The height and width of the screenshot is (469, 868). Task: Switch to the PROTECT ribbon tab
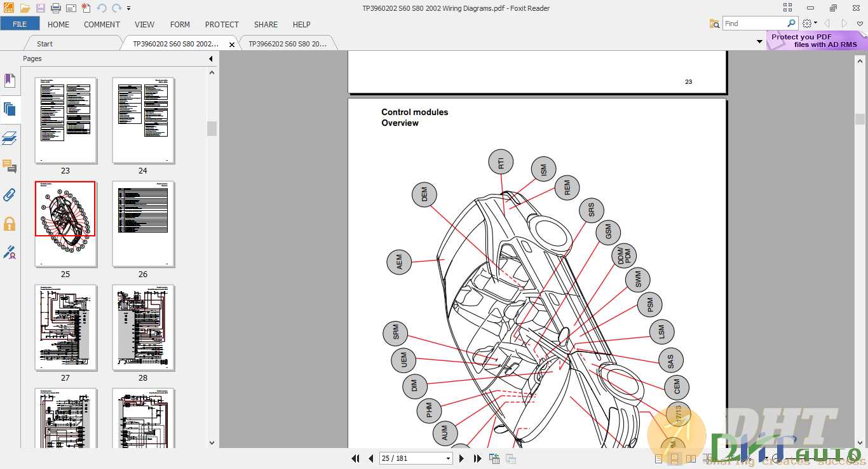pos(222,24)
